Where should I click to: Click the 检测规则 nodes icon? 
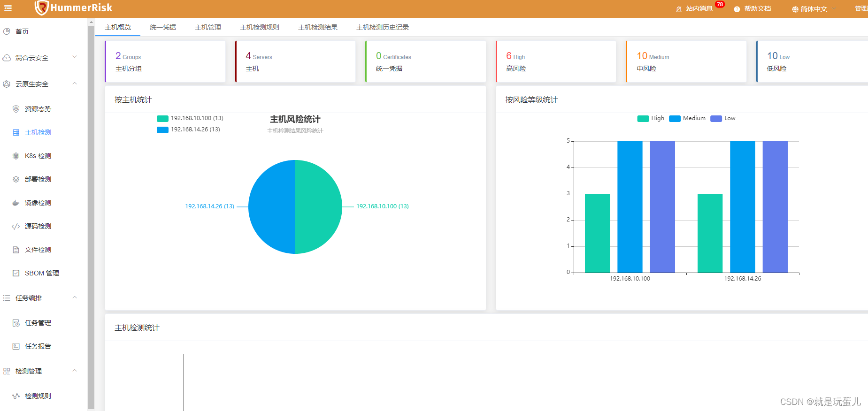coord(16,396)
